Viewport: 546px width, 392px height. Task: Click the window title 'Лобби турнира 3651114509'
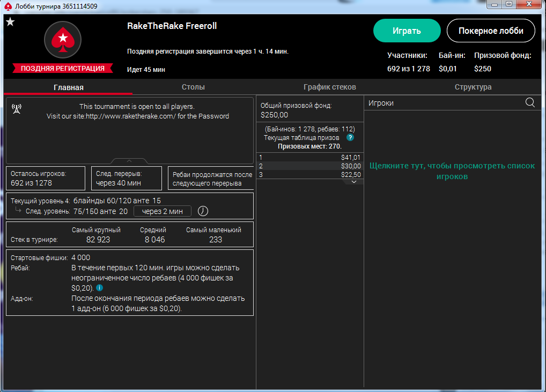pyautogui.click(x=56, y=6)
